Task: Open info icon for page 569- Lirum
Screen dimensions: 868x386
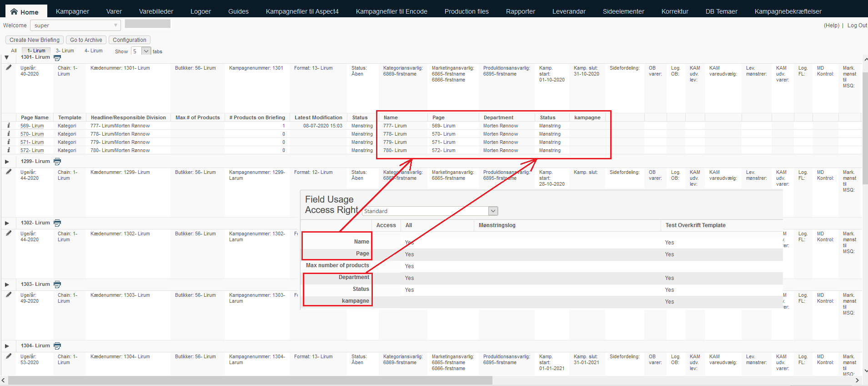Action: click(x=9, y=125)
